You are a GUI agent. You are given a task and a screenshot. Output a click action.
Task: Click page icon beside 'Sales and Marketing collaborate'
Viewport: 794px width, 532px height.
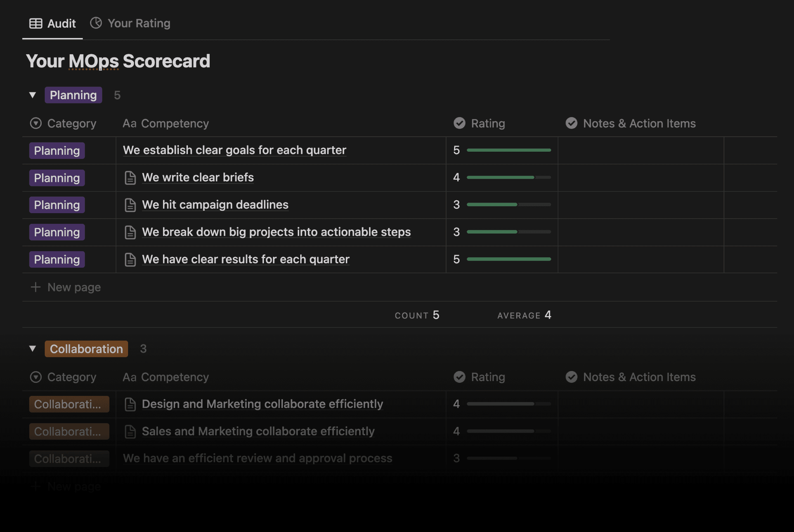(x=130, y=432)
